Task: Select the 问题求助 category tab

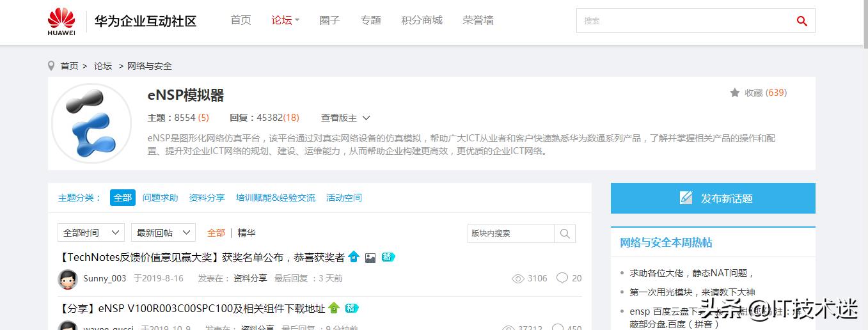Action: (x=160, y=198)
